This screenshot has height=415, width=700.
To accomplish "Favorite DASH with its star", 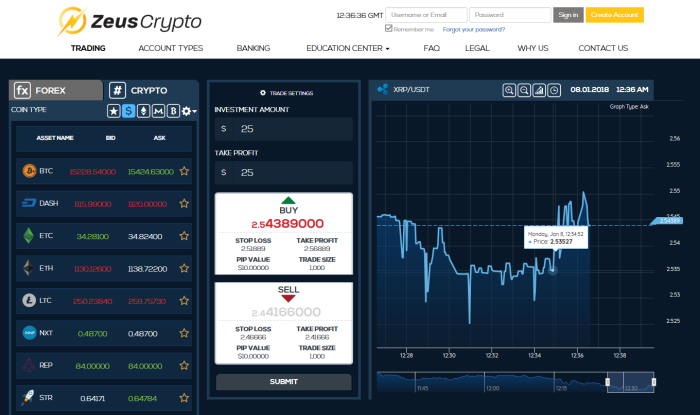I will [184, 203].
